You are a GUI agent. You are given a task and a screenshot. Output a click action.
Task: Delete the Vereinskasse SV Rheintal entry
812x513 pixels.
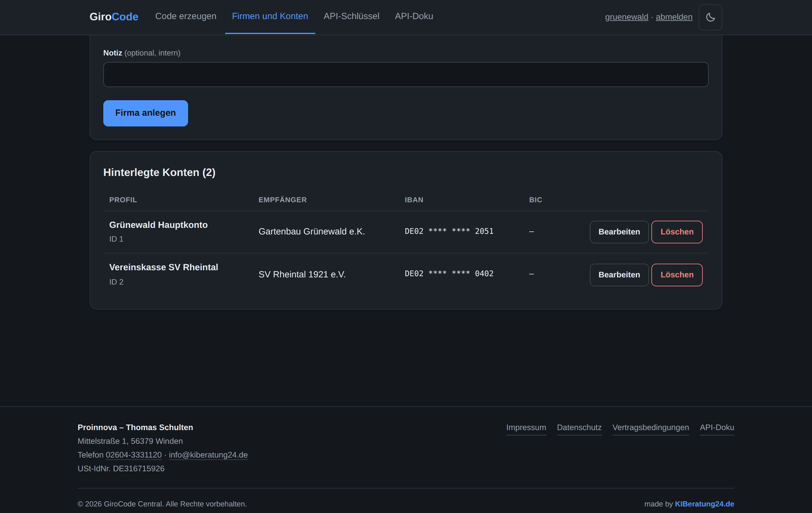(x=677, y=275)
